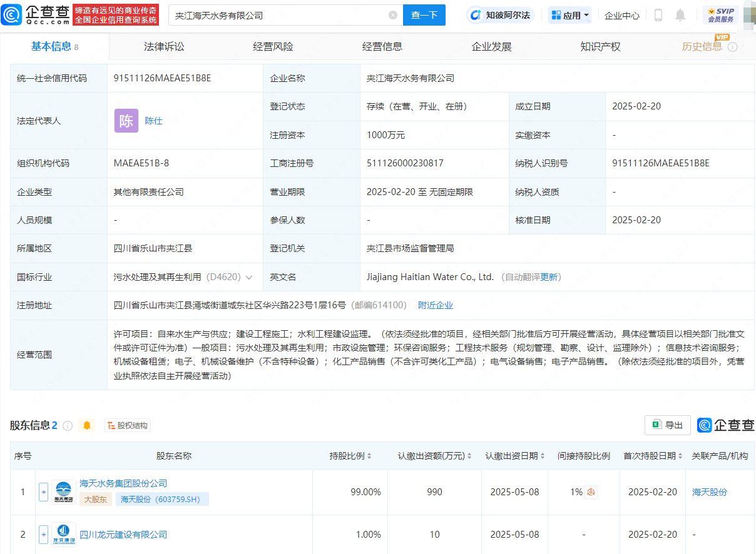Open the 应用 apps dropdown
Screen dimensions: 756x554
(x=570, y=14)
